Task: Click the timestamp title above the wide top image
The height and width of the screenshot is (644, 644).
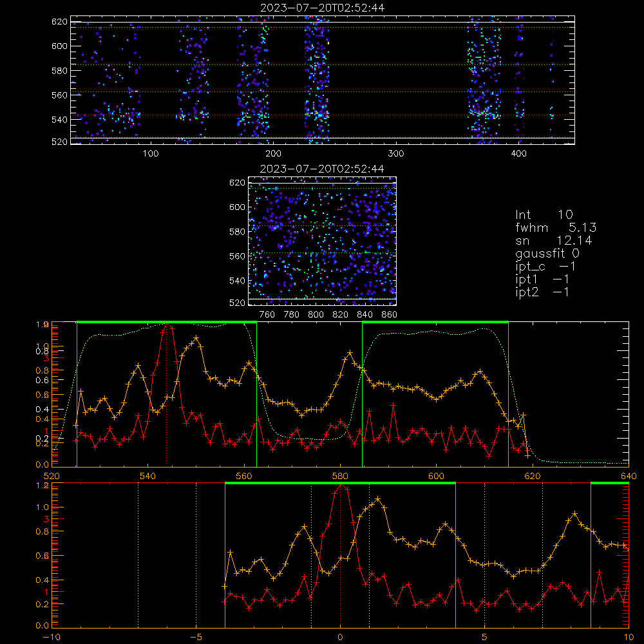Action: [323, 8]
